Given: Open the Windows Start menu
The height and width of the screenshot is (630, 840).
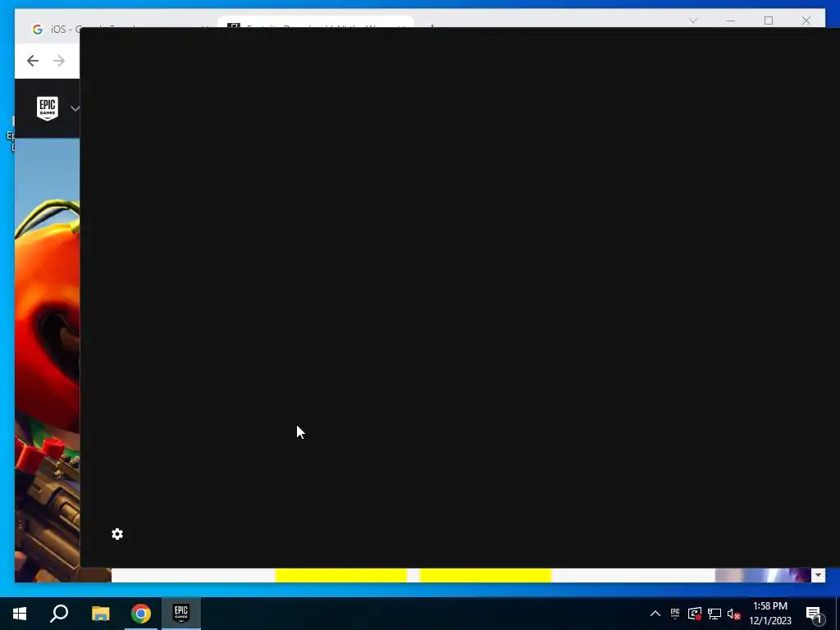Looking at the screenshot, I should coord(20,614).
